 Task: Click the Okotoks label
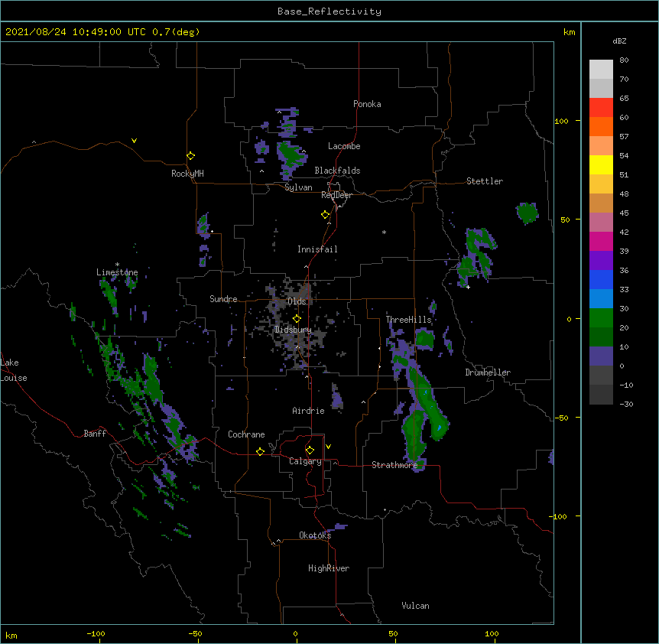coord(315,535)
